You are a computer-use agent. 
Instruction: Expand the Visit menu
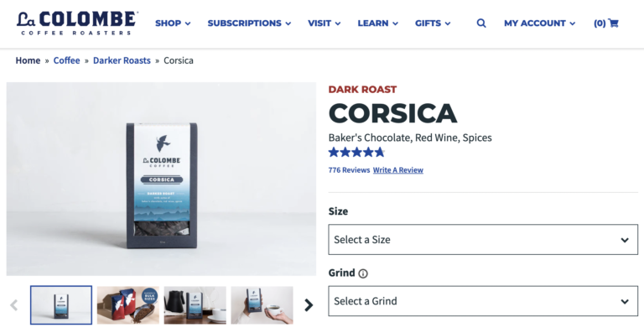324,23
